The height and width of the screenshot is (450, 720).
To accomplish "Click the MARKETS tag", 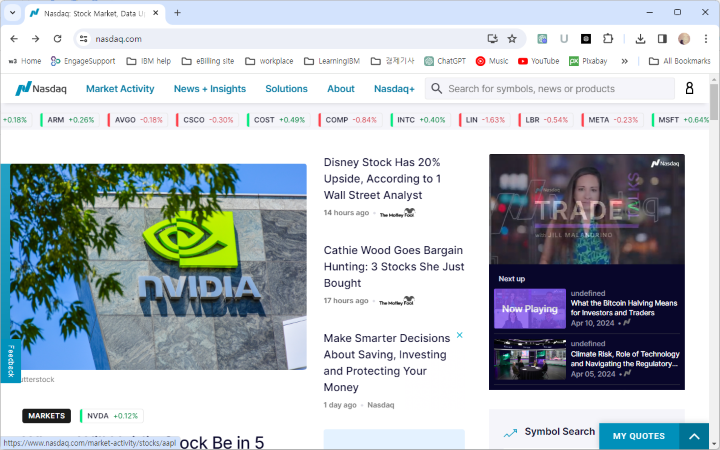I will coord(46,416).
